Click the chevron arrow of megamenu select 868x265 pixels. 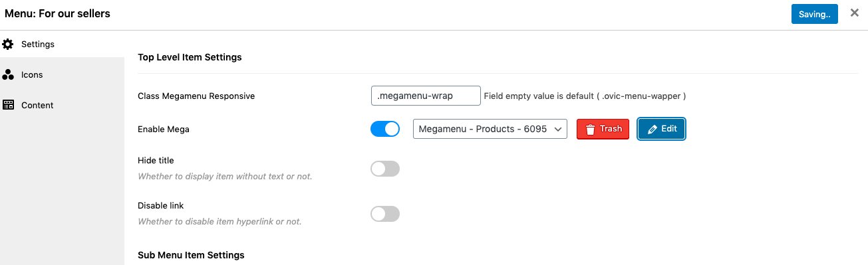[x=557, y=130]
